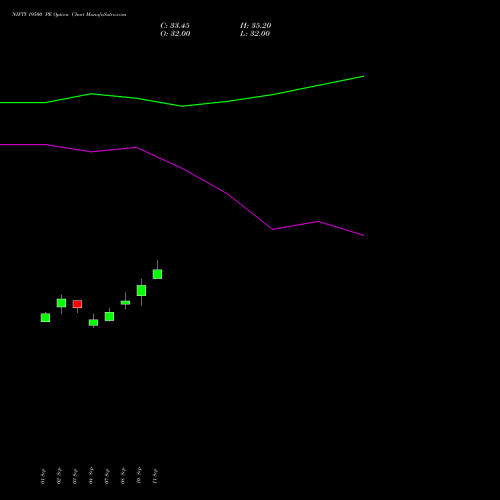The height and width of the screenshot is (500, 500).
Task: Click the 03 Sep date axis label
Action: point(75,476)
